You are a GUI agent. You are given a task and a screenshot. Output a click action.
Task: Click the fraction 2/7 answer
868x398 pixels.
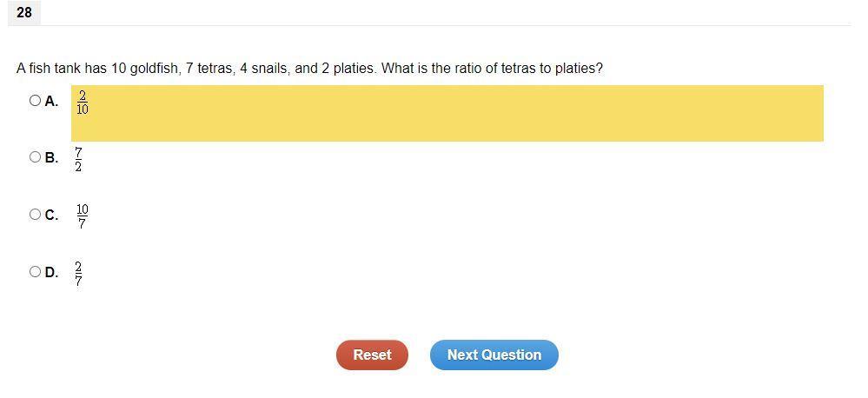78,274
